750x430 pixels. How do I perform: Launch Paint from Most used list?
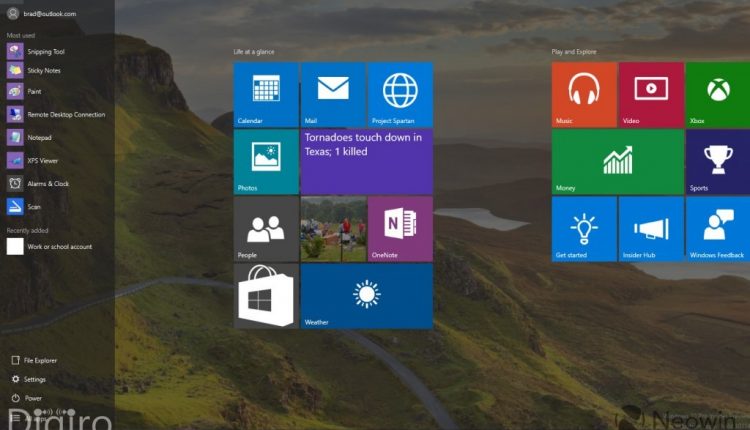[x=25, y=91]
